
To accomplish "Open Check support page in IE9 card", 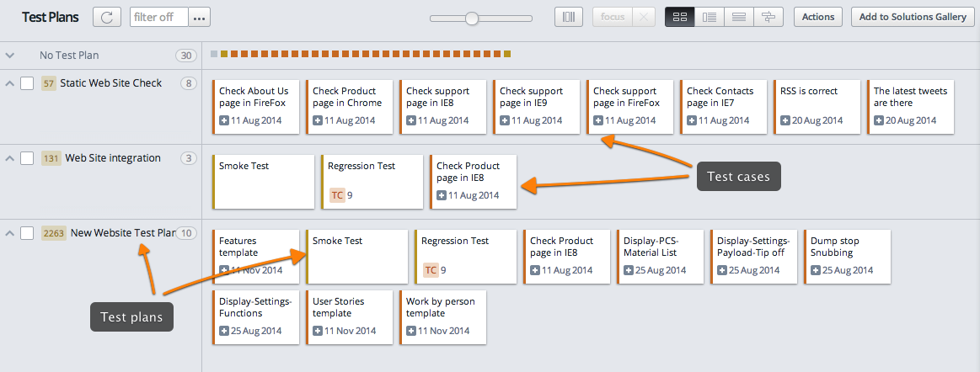I will [x=536, y=107].
